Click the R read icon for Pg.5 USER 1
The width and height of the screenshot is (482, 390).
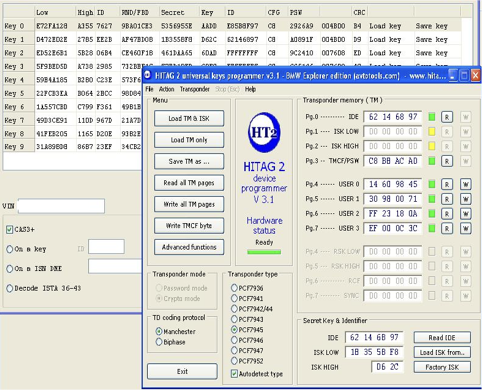447,199
